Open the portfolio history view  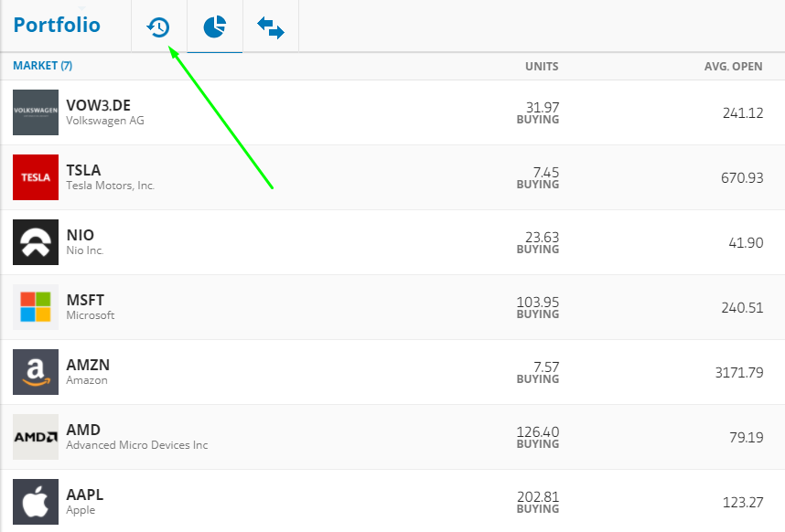click(157, 27)
